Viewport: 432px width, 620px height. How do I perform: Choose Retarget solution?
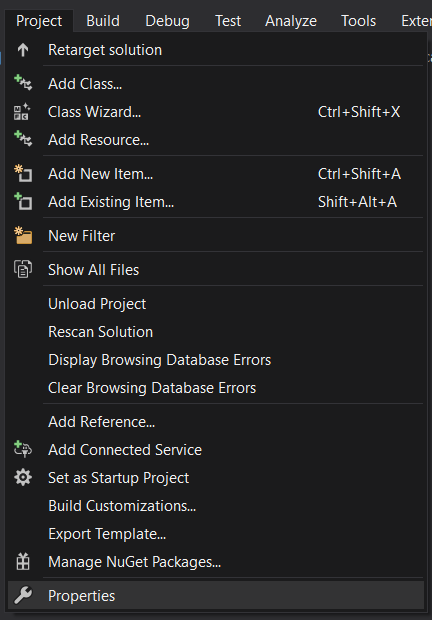point(216,50)
